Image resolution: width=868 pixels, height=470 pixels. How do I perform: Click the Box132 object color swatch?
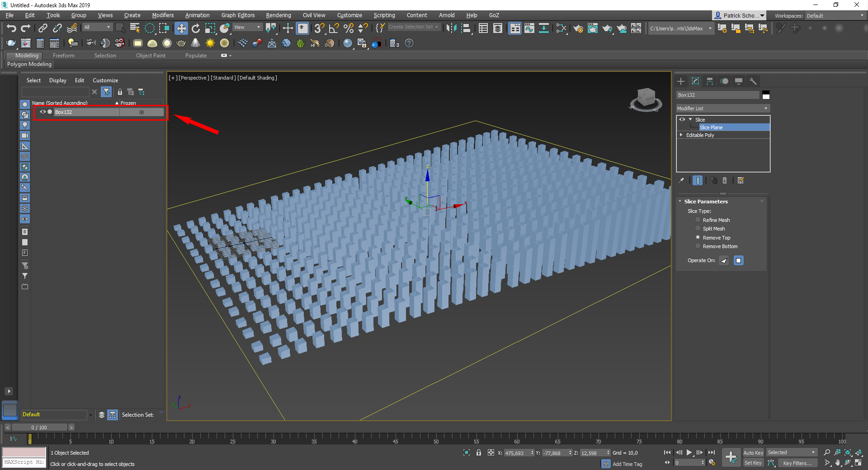(766, 95)
